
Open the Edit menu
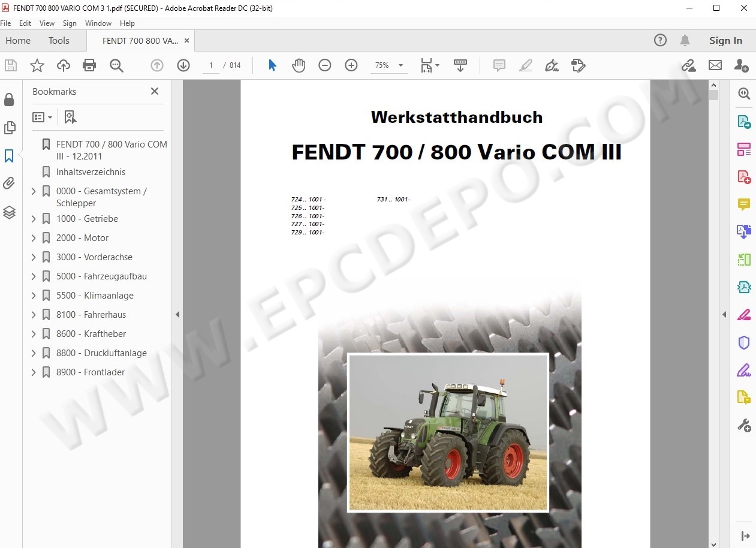click(x=25, y=23)
